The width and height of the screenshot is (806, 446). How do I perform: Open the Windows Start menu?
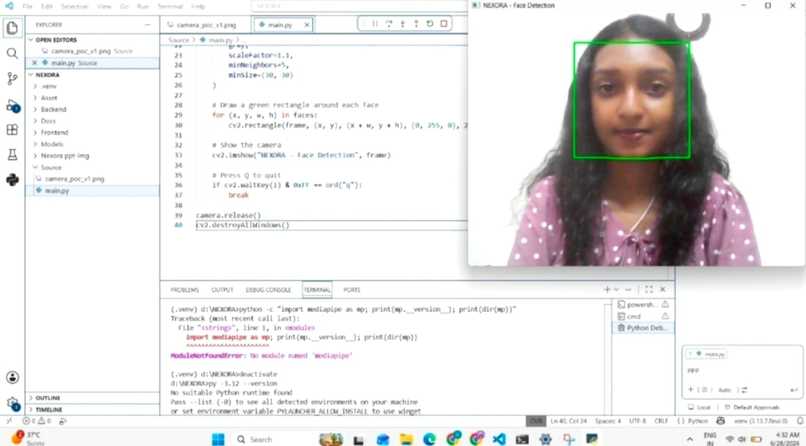point(218,439)
